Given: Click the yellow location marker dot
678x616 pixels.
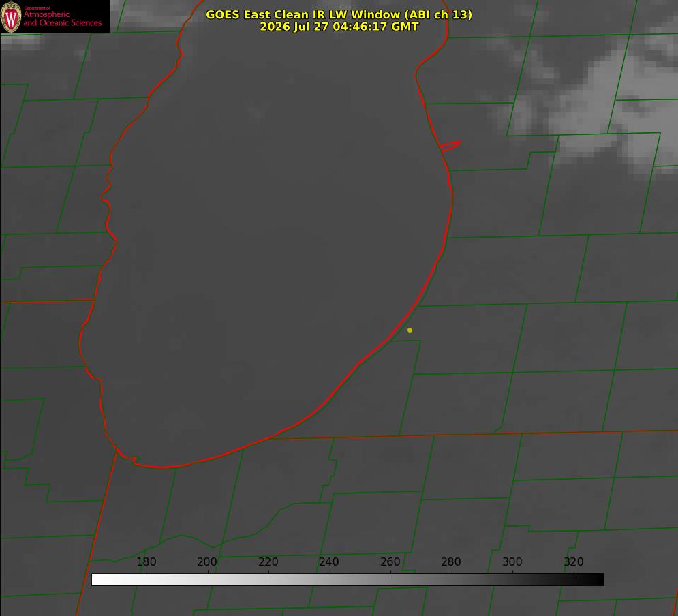Looking at the screenshot, I should [x=410, y=330].
